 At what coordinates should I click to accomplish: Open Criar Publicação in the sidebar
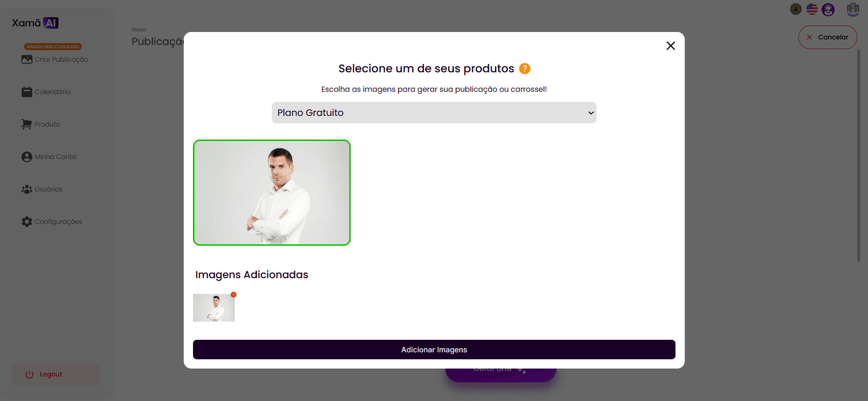(x=55, y=59)
